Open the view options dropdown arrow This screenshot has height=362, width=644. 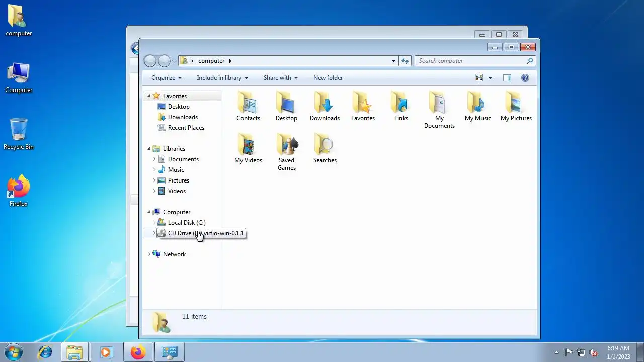click(491, 78)
